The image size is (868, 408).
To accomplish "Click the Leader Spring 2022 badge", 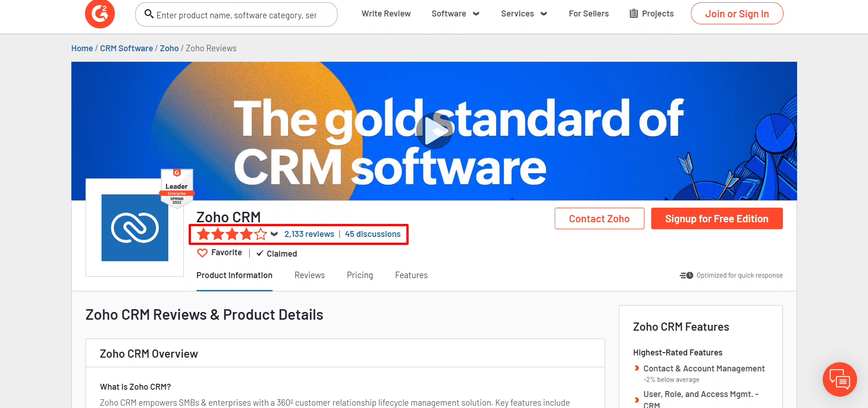I will (x=177, y=188).
